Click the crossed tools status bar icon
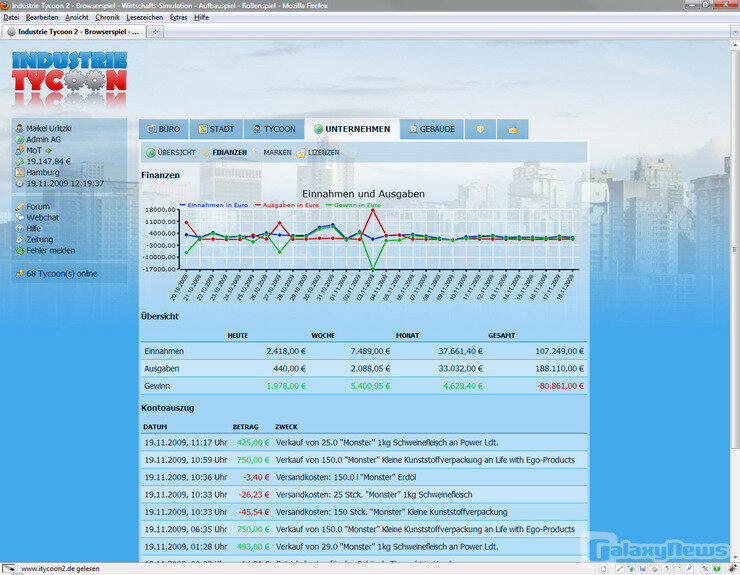 (x=706, y=568)
